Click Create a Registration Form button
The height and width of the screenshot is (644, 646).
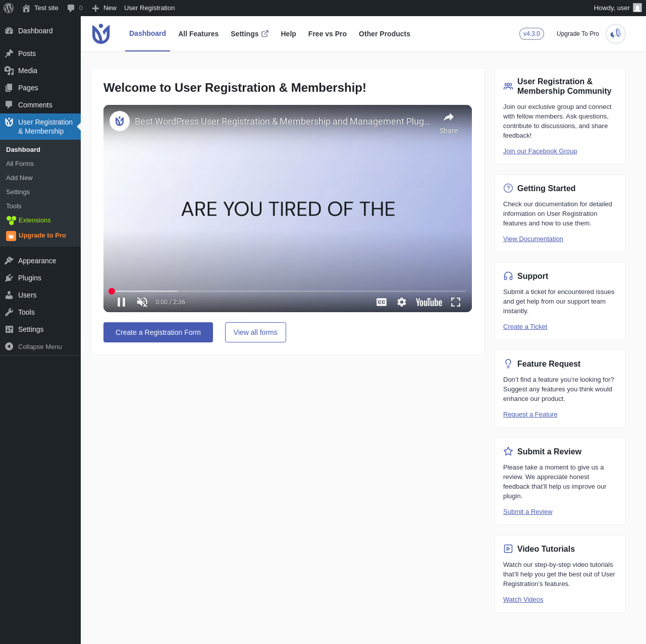pyautogui.click(x=158, y=332)
